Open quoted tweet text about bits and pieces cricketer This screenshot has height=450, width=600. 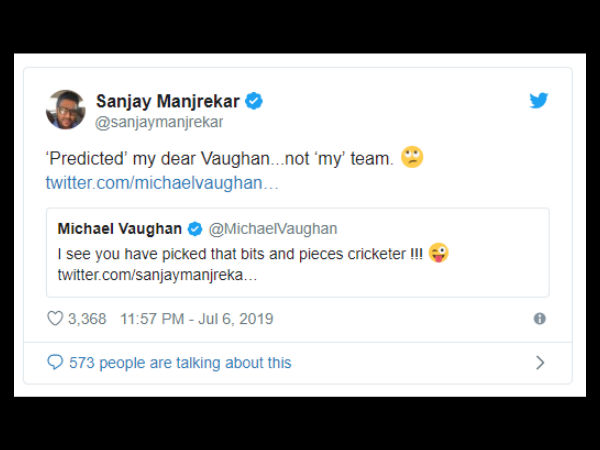point(240,252)
